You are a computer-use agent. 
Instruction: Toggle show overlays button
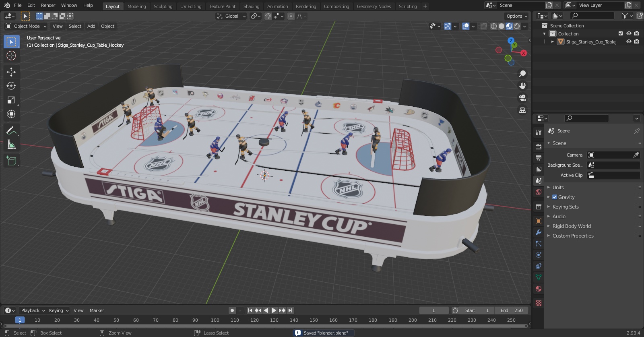[466, 26]
